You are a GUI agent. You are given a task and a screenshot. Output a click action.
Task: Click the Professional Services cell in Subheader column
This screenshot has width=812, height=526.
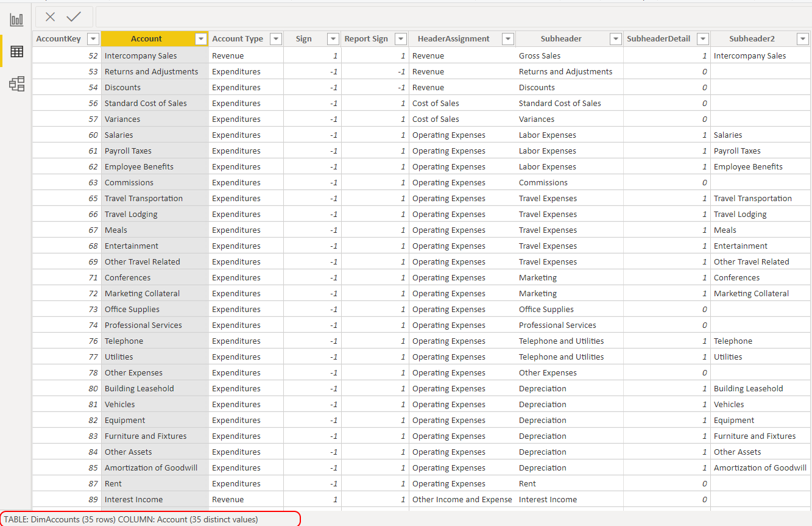click(x=569, y=325)
